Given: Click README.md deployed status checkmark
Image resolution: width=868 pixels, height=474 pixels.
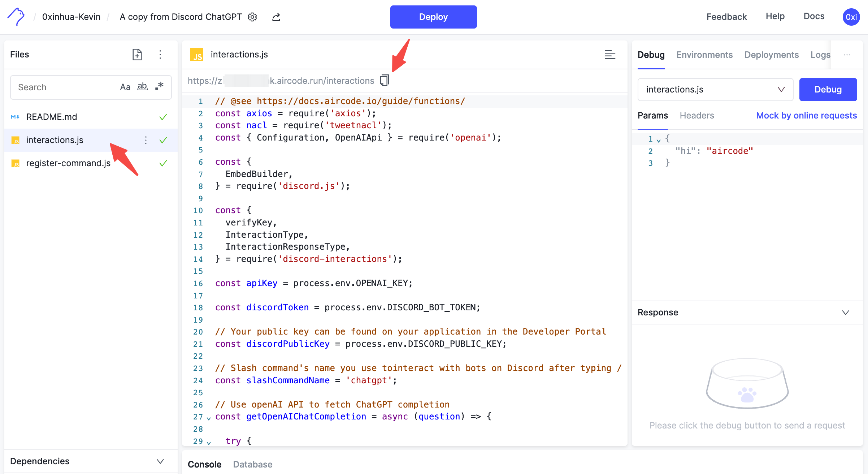Looking at the screenshot, I should pos(163,117).
